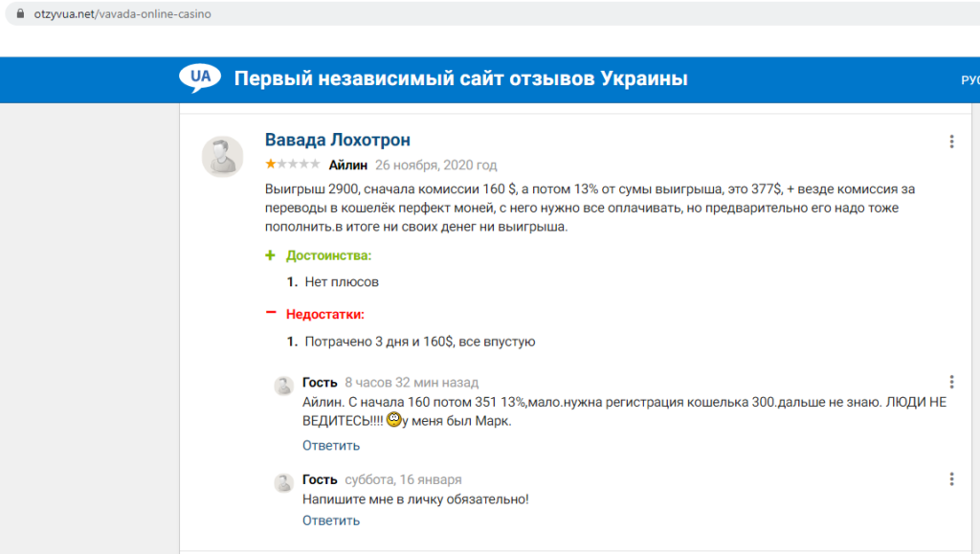
Task: Click the UA speech bubble logo
Action: pyautogui.click(x=200, y=77)
